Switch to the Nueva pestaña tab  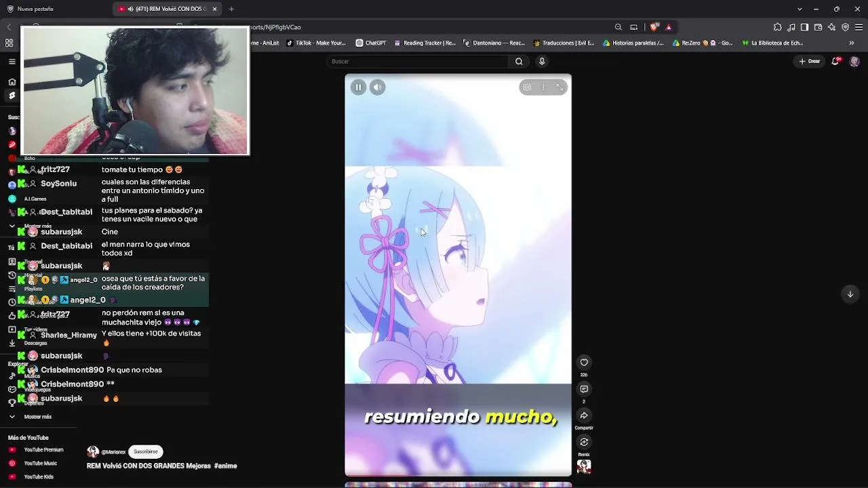pos(35,9)
